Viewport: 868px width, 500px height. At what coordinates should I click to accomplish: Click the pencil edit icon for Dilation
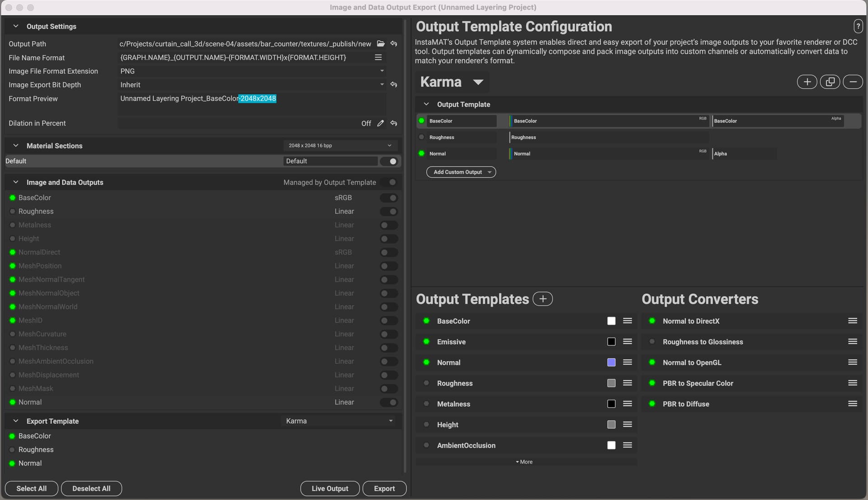click(x=381, y=123)
